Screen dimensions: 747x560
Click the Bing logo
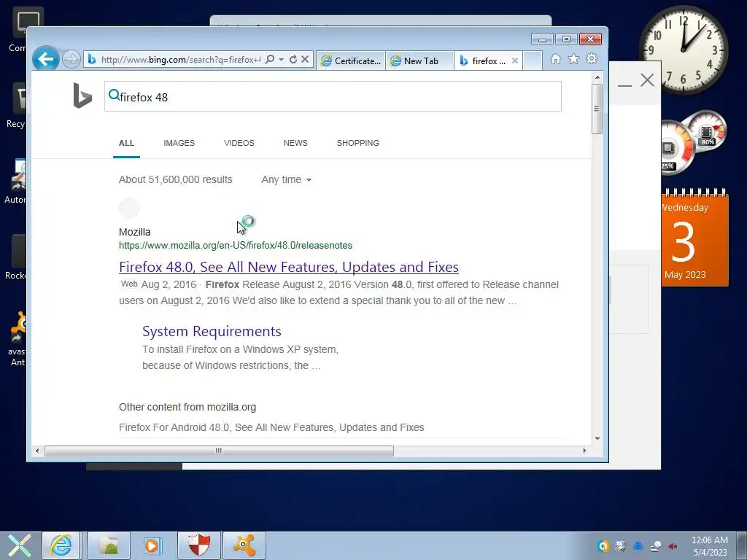82,96
